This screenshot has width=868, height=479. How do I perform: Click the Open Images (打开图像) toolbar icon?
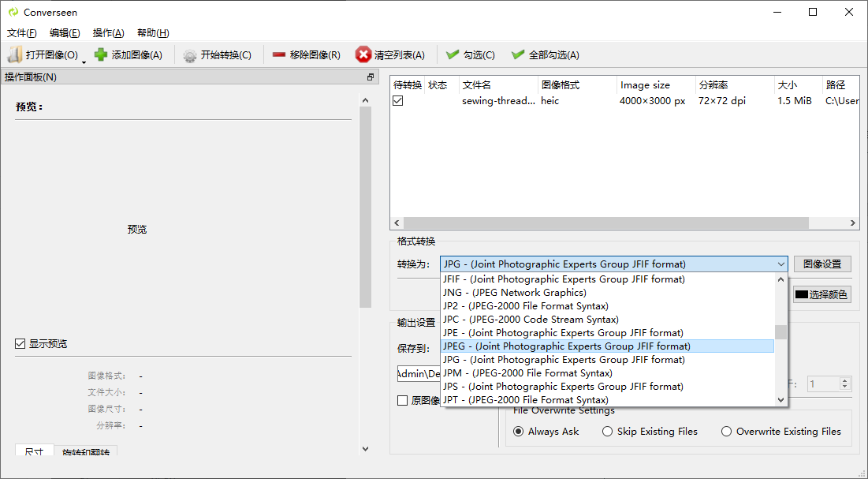(15, 54)
